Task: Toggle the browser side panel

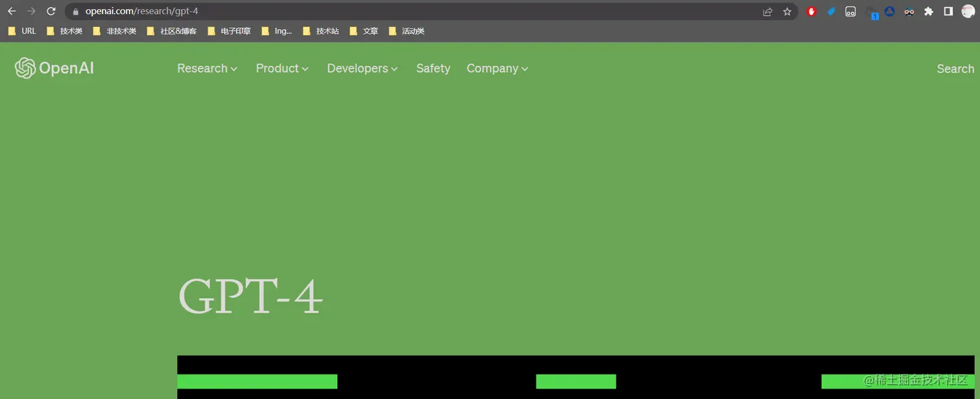Action: [x=948, y=12]
